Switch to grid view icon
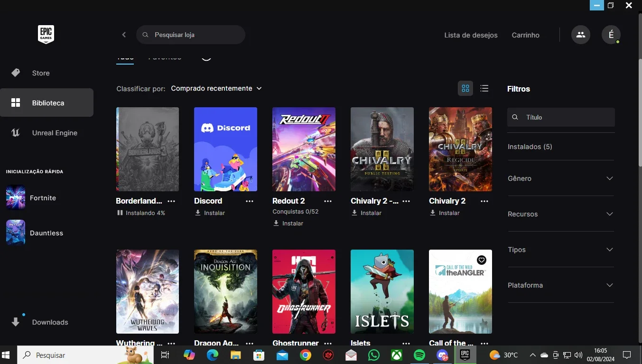This screenshot has width=642, height=364. (x=465, y=88)
